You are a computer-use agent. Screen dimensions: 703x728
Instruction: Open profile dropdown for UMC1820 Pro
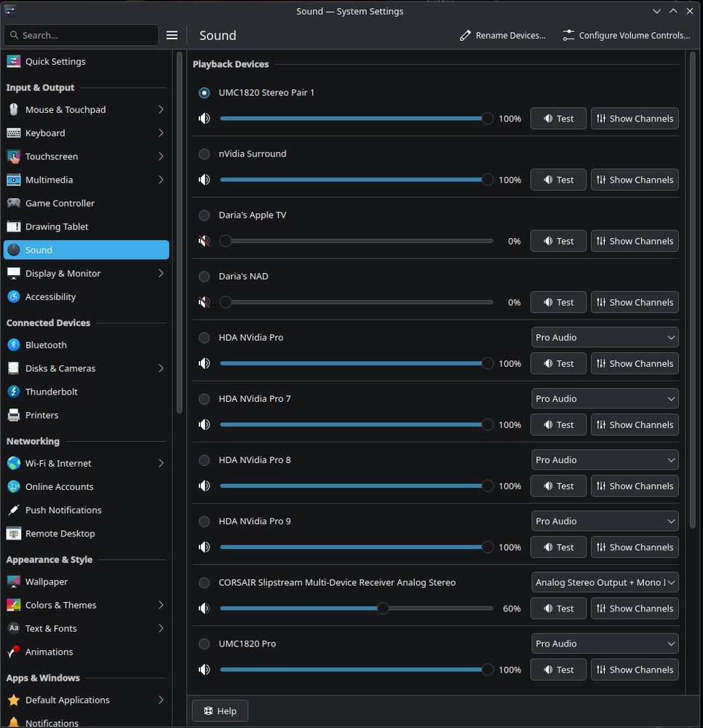pos(605,644)
